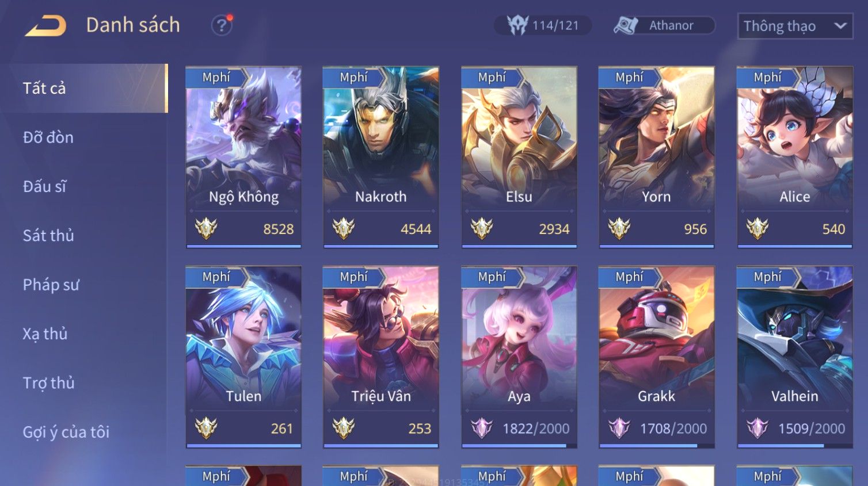Click the golden back arrow icon
The image size is (868, 486).
45,26
